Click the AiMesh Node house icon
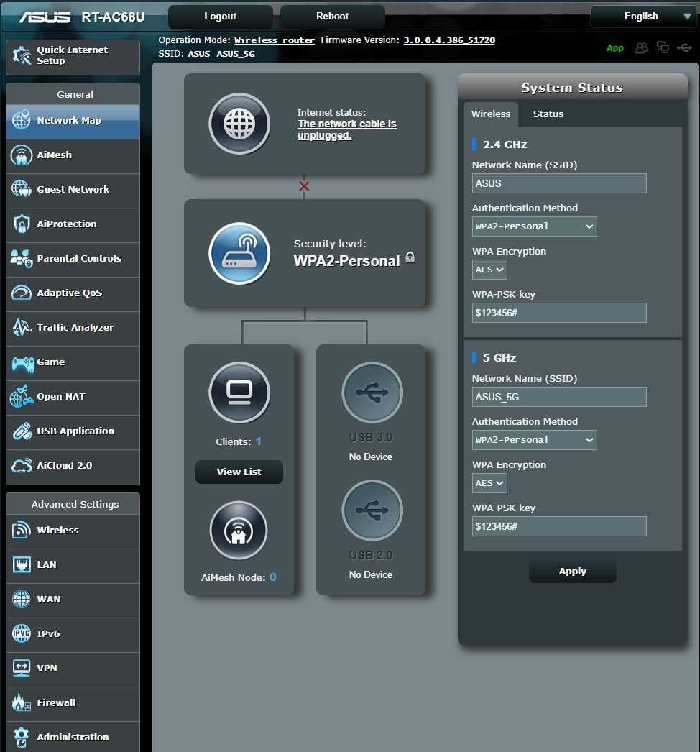700x752 pixels. pyautogui.click(x=239, y=530)
